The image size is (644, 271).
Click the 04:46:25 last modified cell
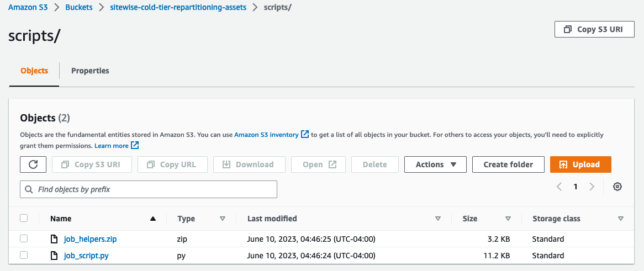[312, 239]
